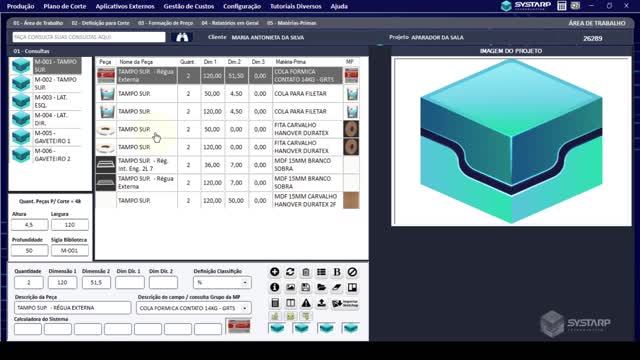Click the Descrição da Peça input field
Image resolution: width=640 pixels, height=360 pixels.
[73, 308]
